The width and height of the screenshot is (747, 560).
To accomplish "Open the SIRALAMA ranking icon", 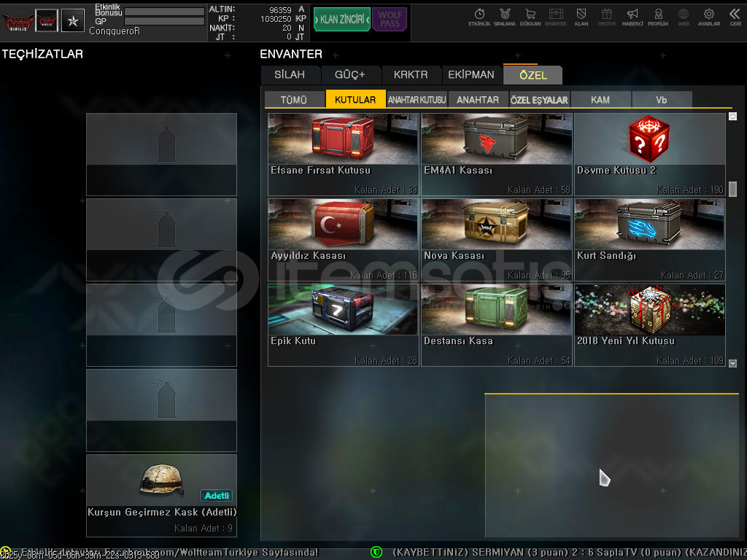I will [x=505, y=17].
